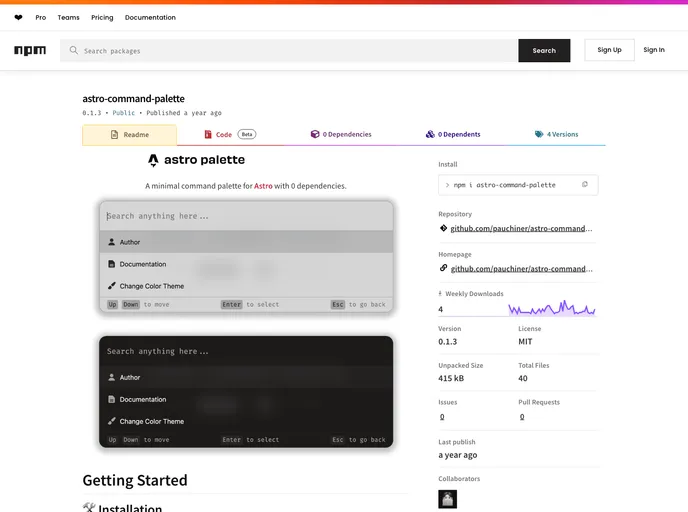688x512 pixels.
Task: Click the 415 kB unpacked size value
Action: pyautogui.click(x=451, y=378)
